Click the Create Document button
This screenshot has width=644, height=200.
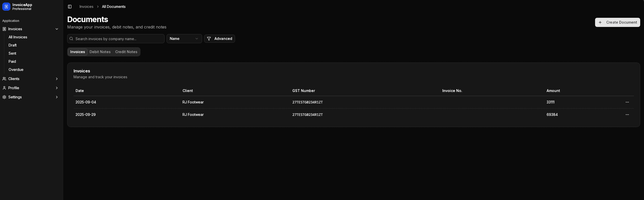pyautogui.click(x=617, y=22)
